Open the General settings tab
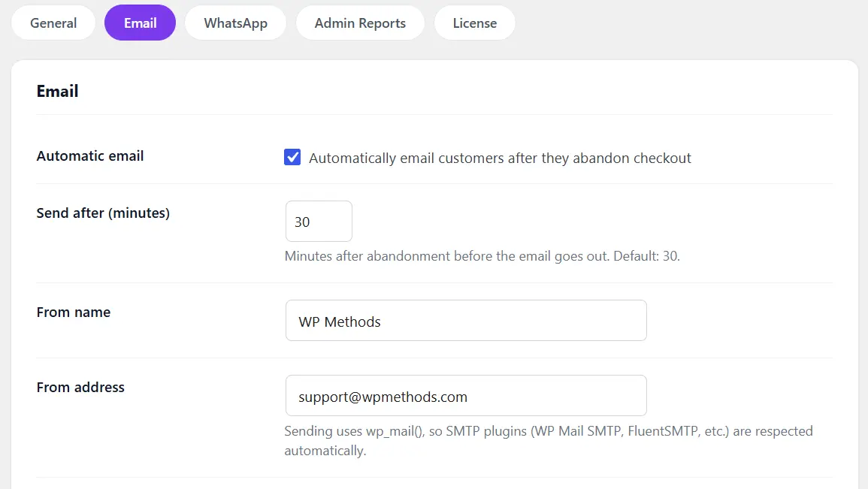The image size is (868, 489). 53,23
